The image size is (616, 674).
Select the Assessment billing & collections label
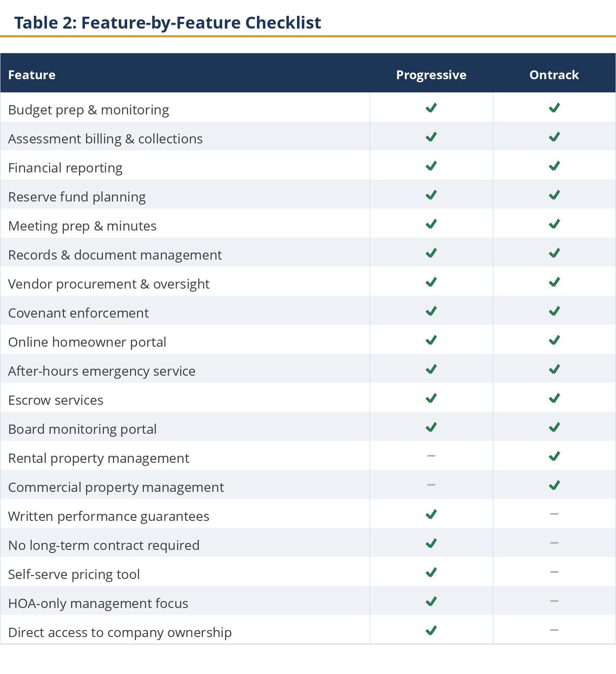click(106, 139)
